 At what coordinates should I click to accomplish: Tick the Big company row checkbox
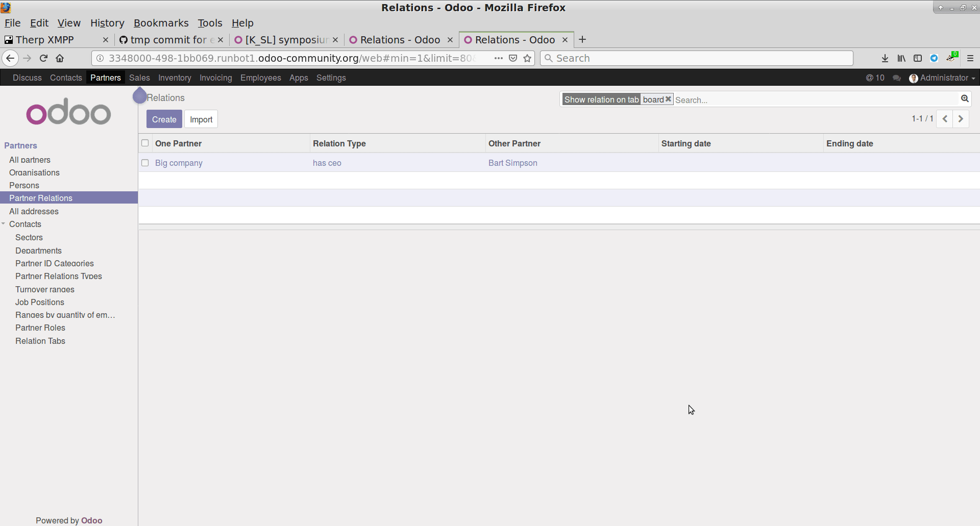coord(145,163)
